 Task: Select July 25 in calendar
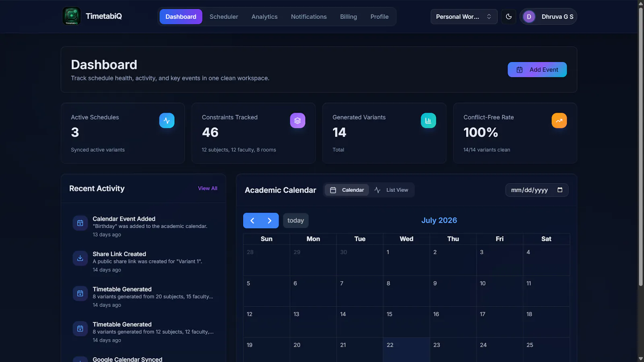pyautogui.click(x=547, y=350)
